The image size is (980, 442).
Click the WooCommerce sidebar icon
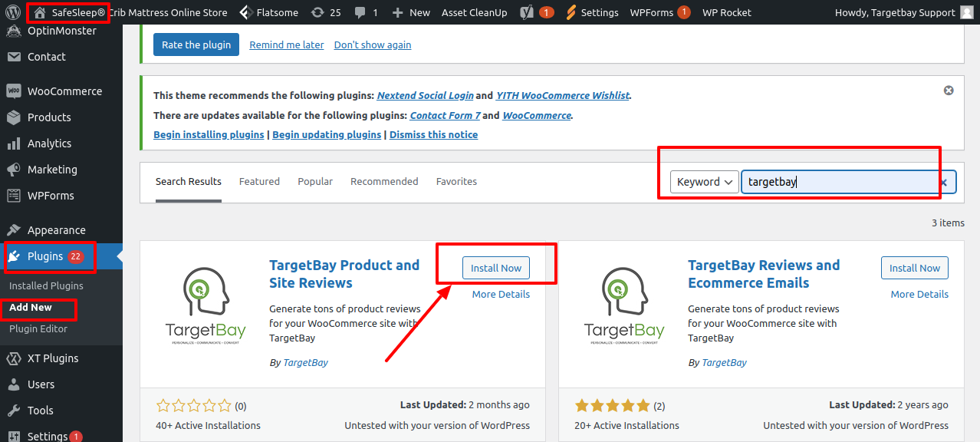tap(13, 91)
